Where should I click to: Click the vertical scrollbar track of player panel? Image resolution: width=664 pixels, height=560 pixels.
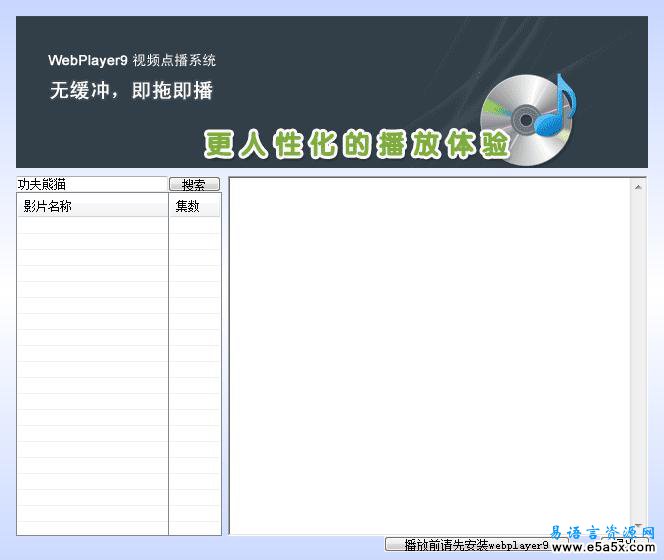pos(639,350)
